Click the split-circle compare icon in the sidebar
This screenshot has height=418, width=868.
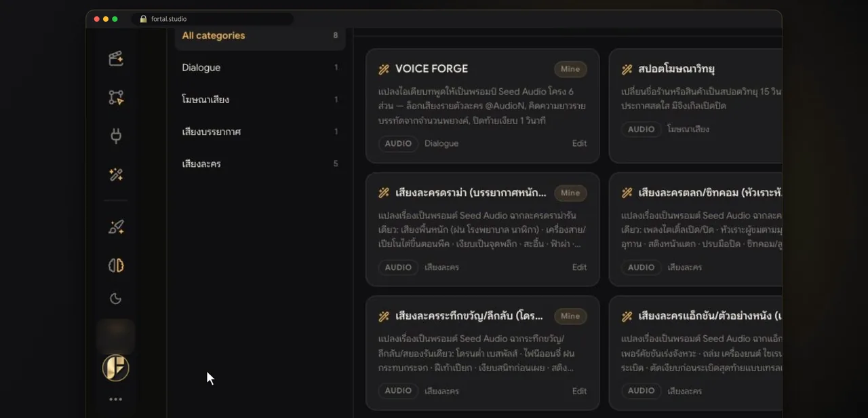point(116,265)
